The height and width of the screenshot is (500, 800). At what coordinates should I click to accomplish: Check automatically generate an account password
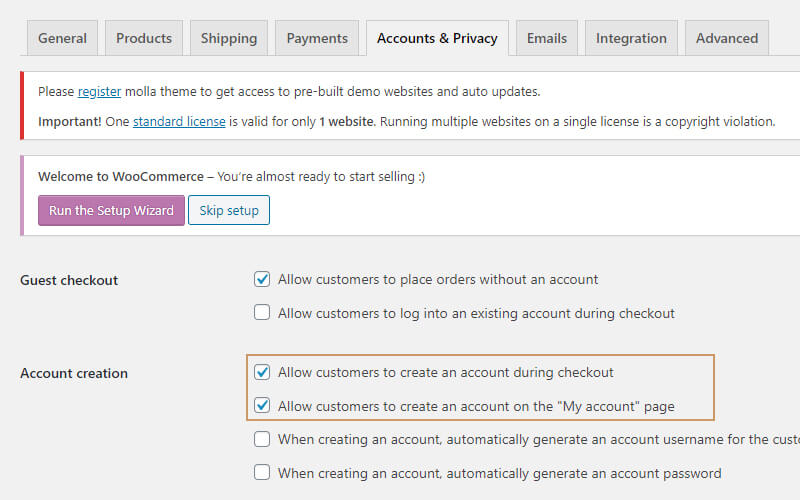pos(262,472)
